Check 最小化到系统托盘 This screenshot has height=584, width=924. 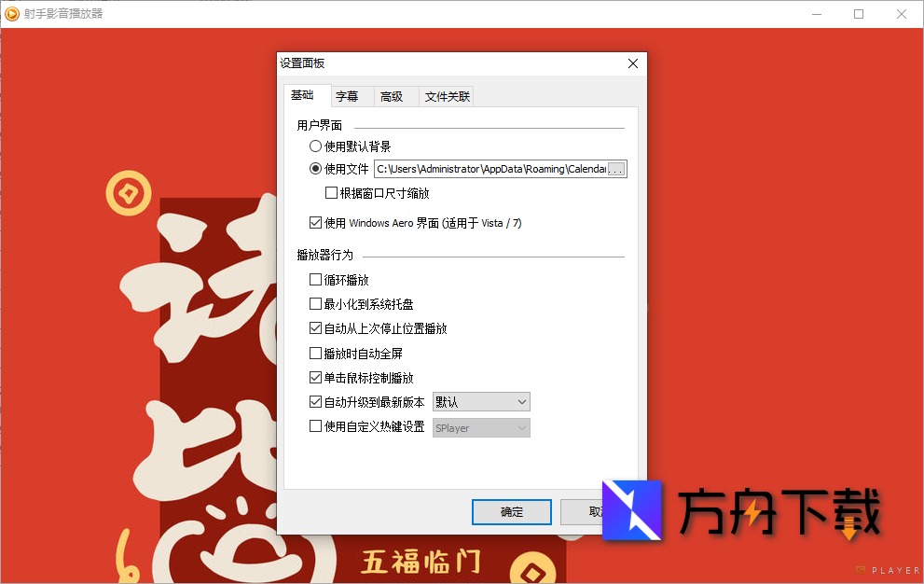click(x=315, y=303)
